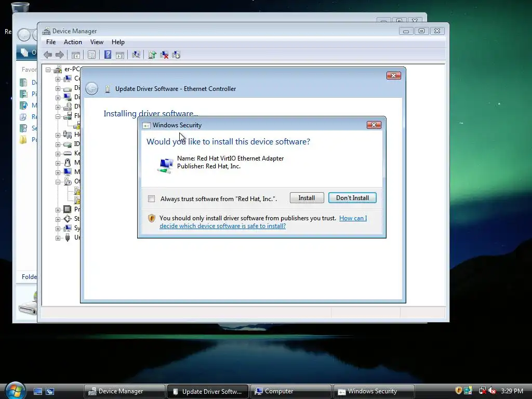Enable Always trust software from Red Hat checkbox
532x399 pixels.
[x=151, y=199]
